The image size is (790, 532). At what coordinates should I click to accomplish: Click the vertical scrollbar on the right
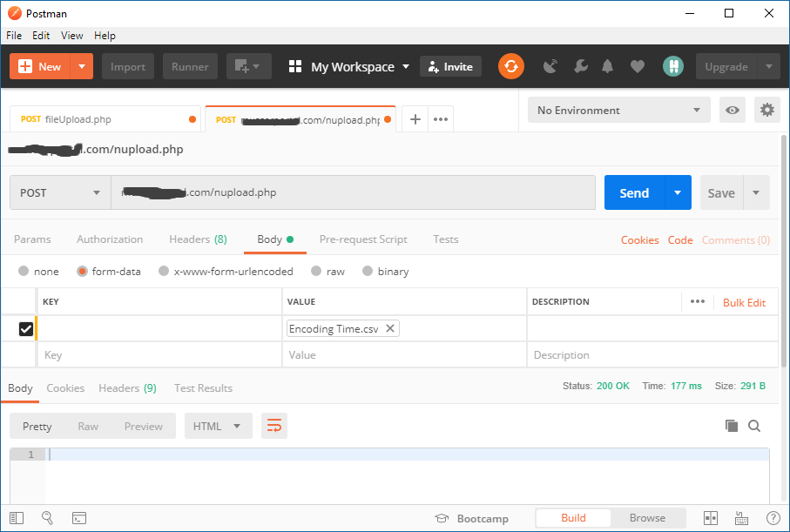[x=783, y=251]
